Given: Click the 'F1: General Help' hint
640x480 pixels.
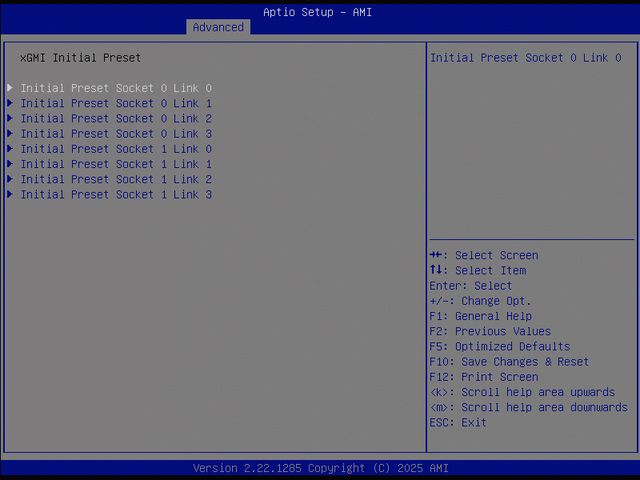Looking at the screenshot, I should pyautogui.click(x=480, y=316).
